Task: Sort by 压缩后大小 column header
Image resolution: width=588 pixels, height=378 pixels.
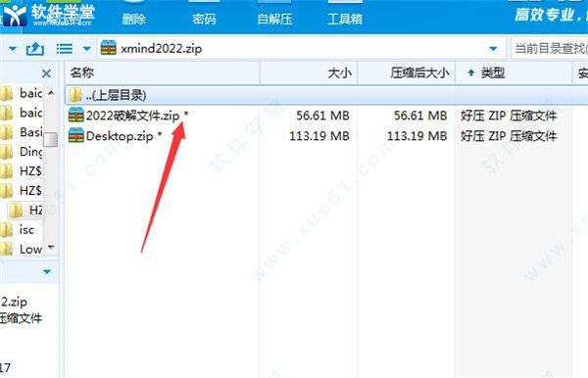Action: 407,72
